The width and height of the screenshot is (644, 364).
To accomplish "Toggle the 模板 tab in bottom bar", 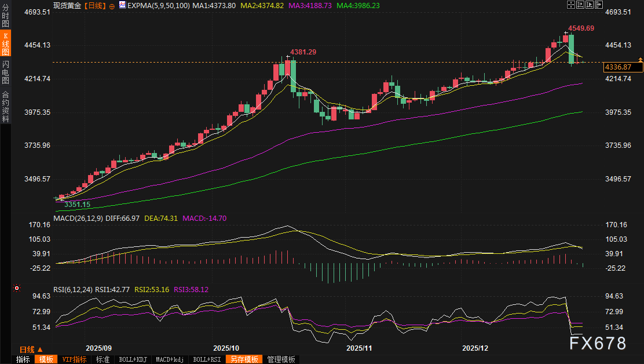I will [46, 359].
